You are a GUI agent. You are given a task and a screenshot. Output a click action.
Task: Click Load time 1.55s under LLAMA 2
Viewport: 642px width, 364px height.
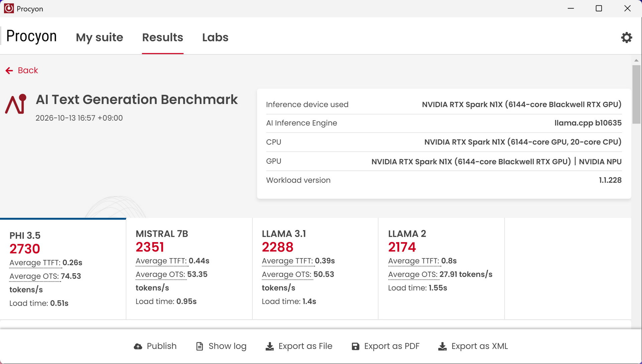[x=418, y=288]
